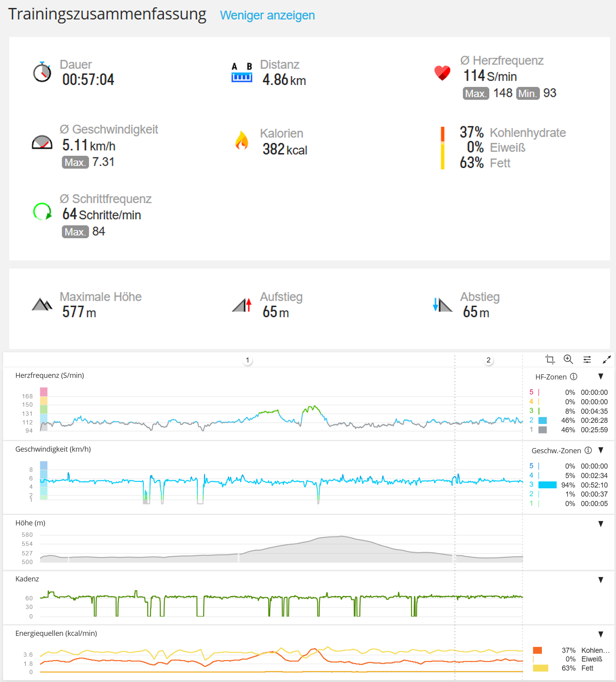This screenshot has height=682, width=616.
Task: Open the Kadenz graph dropdown arrow
Action: [601, 580]
